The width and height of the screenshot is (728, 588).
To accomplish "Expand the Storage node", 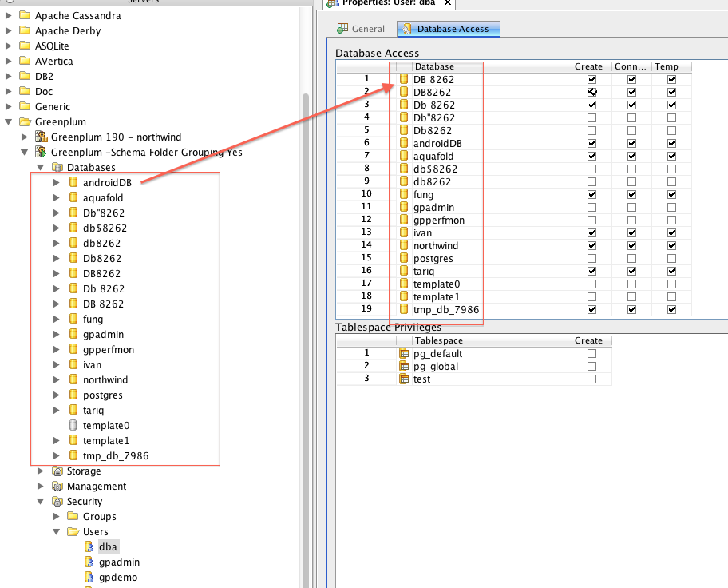I will (x=41, y=471).
